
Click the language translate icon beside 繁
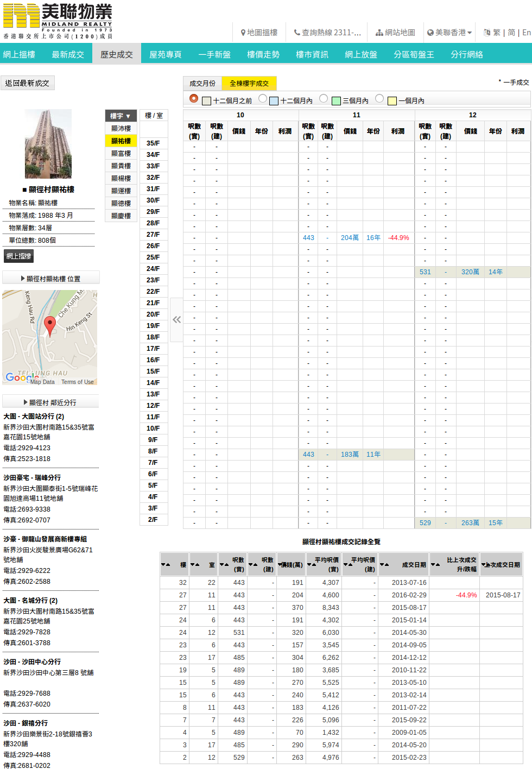pyautogui.click(x=487, y=33)
